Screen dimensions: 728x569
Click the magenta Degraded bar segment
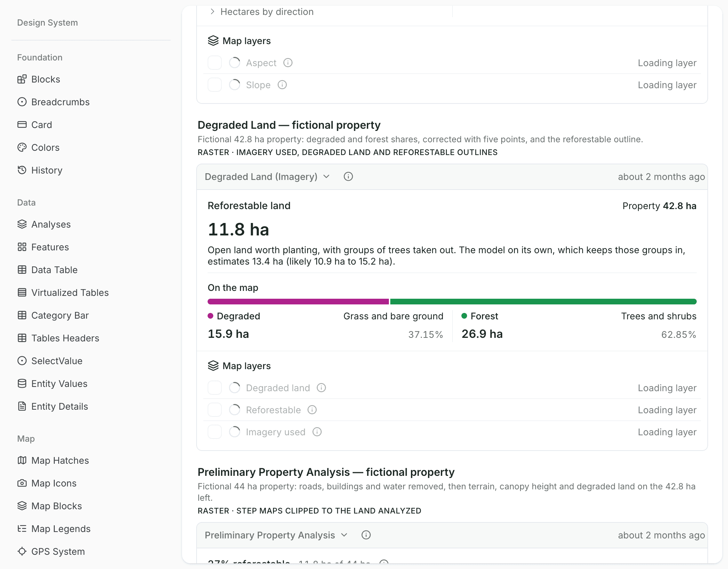tap(298, 302)
